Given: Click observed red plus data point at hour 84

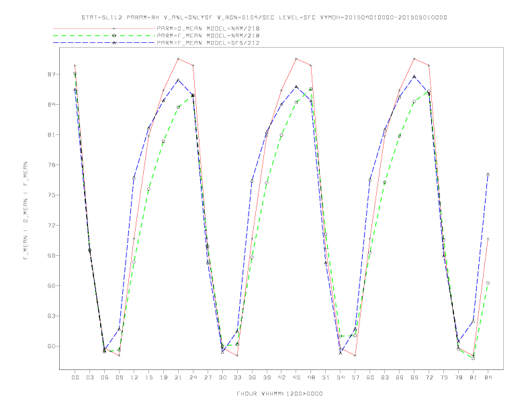Looking at the screenshot, I should coord(488,239).
